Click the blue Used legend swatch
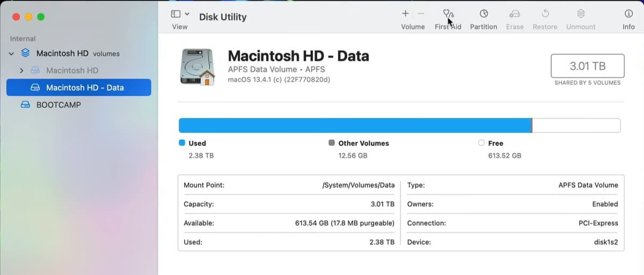644x275 pixels. pos(182,143)
